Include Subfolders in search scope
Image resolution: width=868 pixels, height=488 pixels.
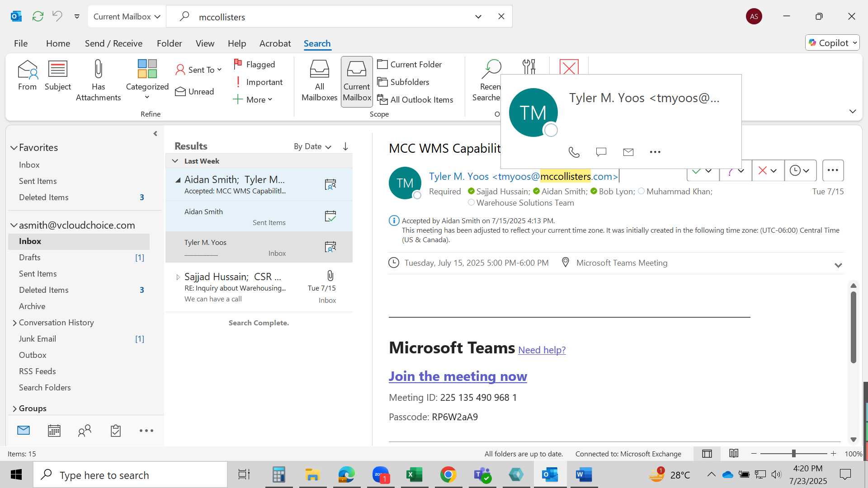(x=403, y=82)
